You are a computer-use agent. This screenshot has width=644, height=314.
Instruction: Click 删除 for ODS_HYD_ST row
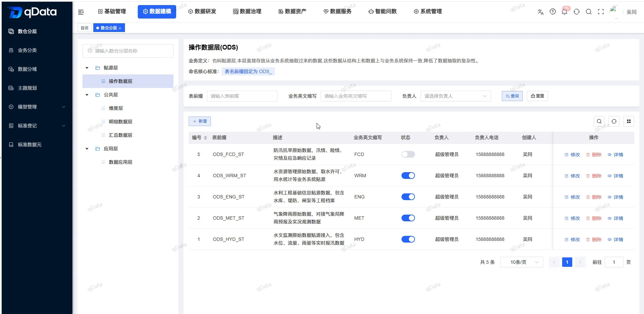click(594, 240)
